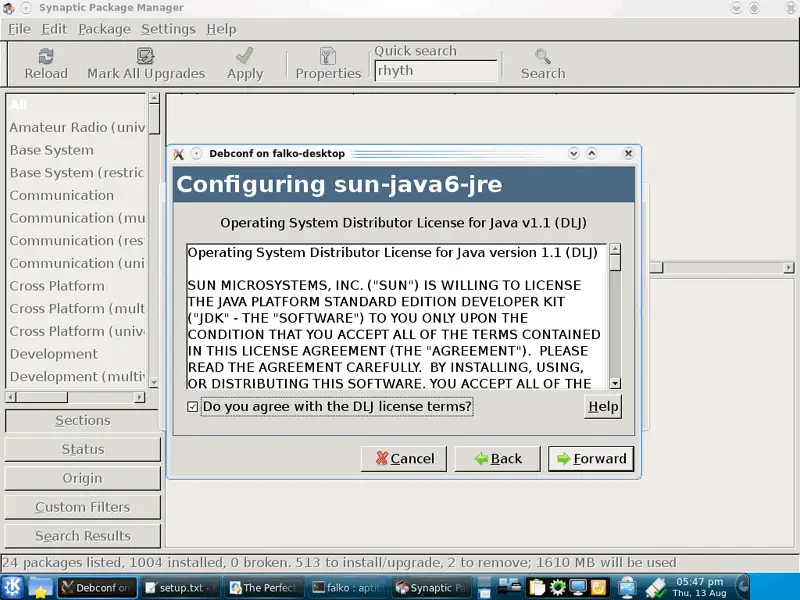
Task: Click the sections list scroll up arrow
Action: (x=154, y=98)
